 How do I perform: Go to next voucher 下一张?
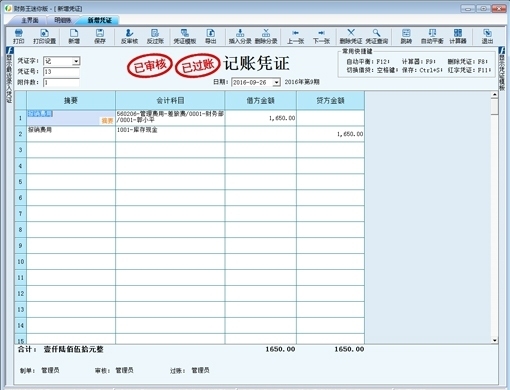321,36
